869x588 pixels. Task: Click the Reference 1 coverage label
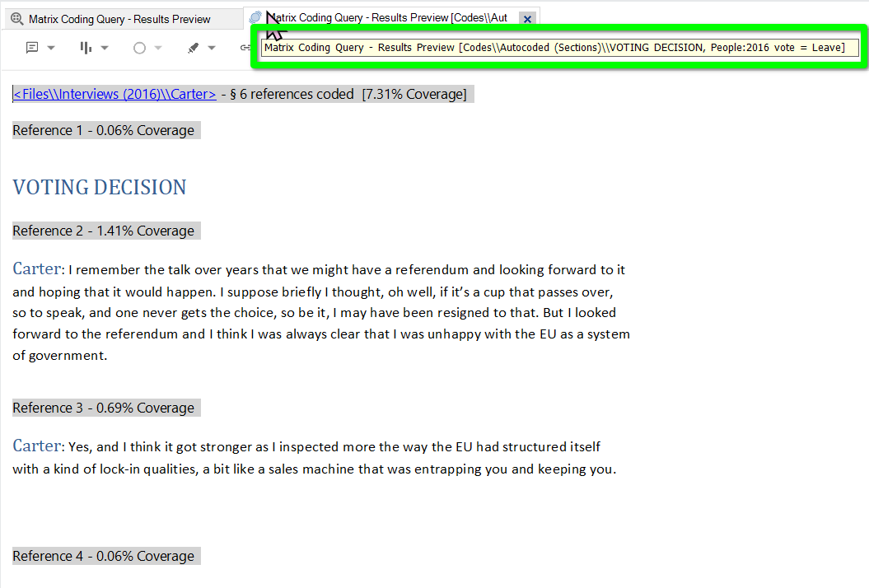click(x=104, y=130)
